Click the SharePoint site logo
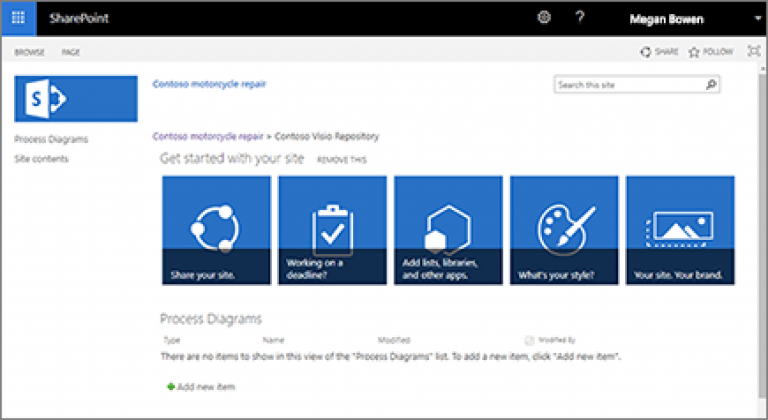The height and width of the screenshot is (420, 768). [x=76, y=99]
